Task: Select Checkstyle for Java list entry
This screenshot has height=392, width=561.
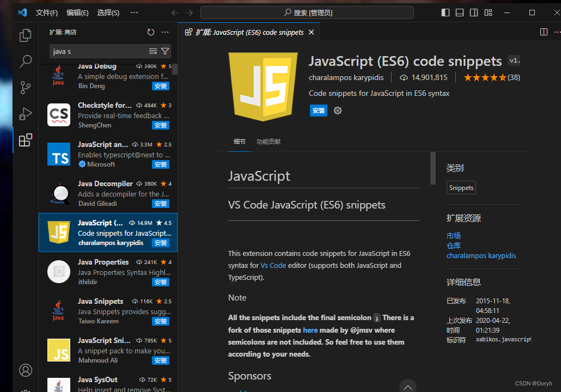Action: (x=108, y=115)
